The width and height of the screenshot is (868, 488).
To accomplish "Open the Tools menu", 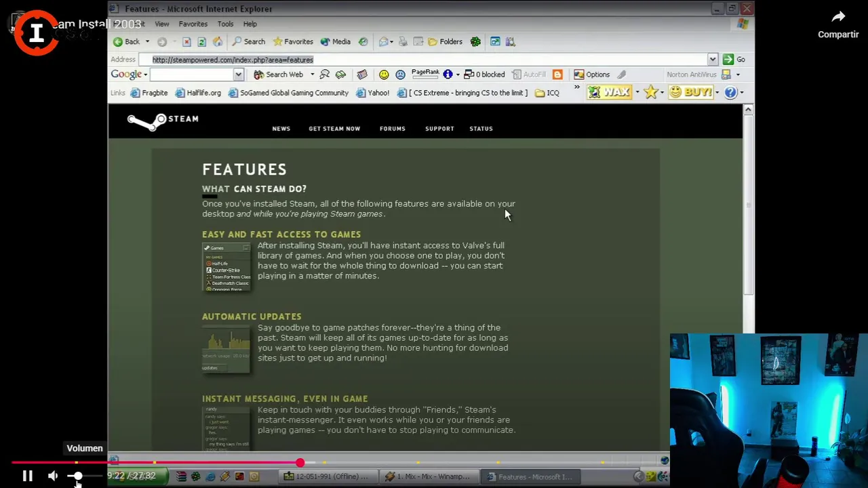I will tap(225, 24).
